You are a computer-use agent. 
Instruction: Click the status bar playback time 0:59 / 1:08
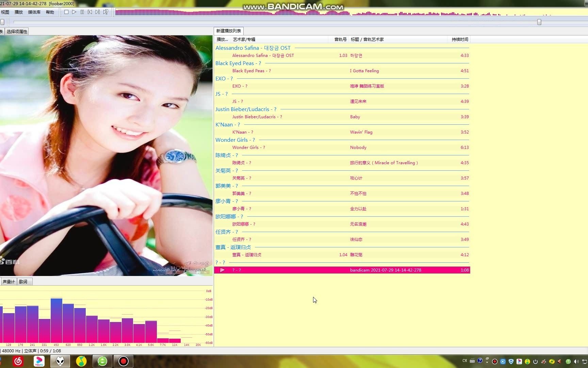[50, 351]
